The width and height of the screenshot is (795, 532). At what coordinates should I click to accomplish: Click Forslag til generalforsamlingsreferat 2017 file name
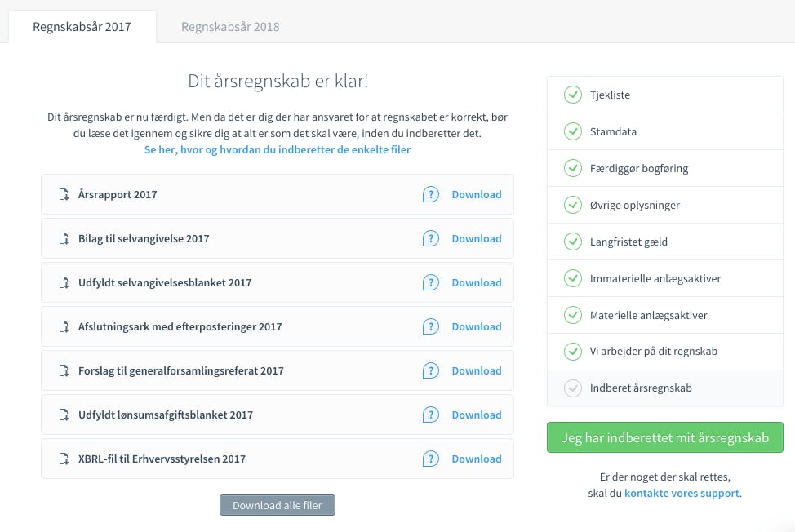(x=181, y=371)
